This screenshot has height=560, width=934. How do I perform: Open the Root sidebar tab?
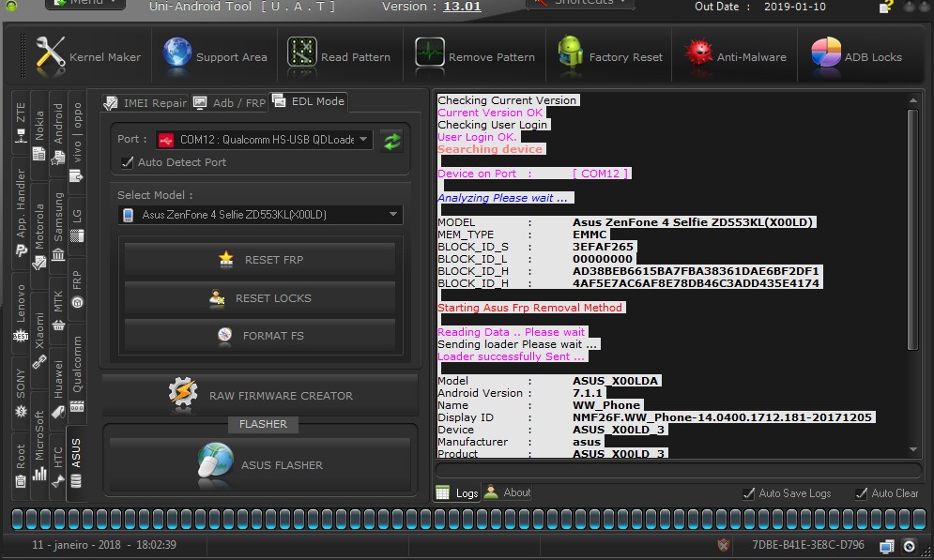(x=21, y=465)
